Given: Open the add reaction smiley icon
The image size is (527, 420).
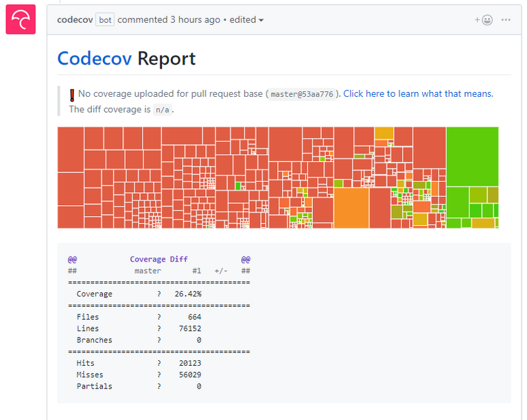Looking at the screenshot, I should tap(484, 20).
